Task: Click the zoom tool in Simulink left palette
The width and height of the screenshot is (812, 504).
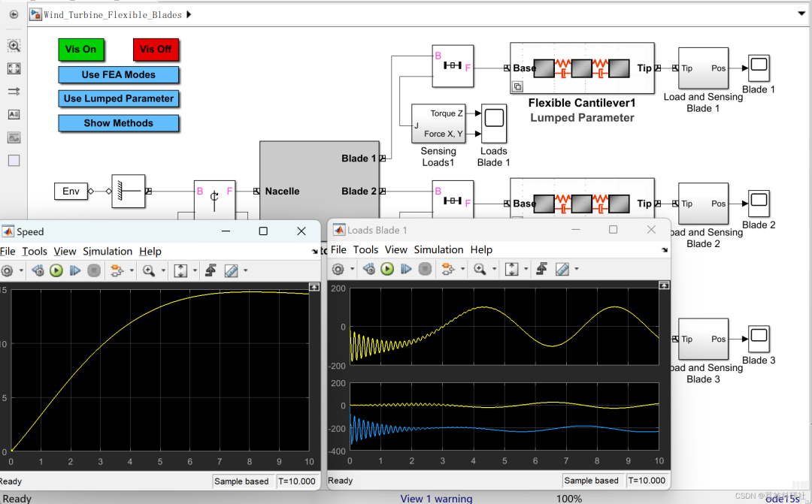Action: (x=14, y=46)
